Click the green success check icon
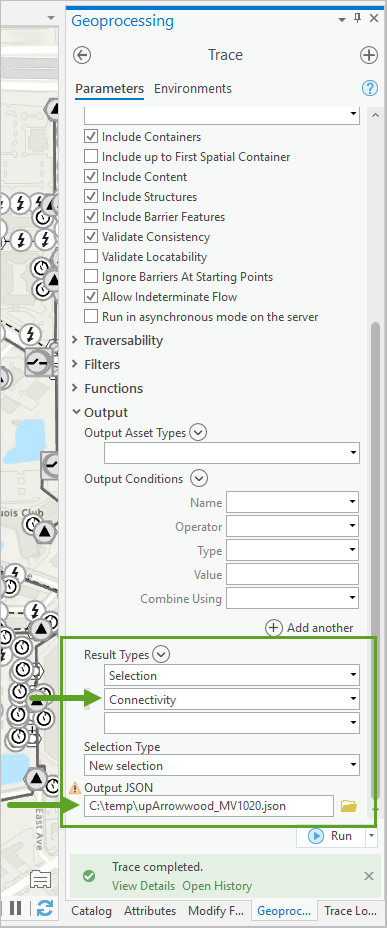This screenshot has width=387, height=928. (x=89, y=876)
